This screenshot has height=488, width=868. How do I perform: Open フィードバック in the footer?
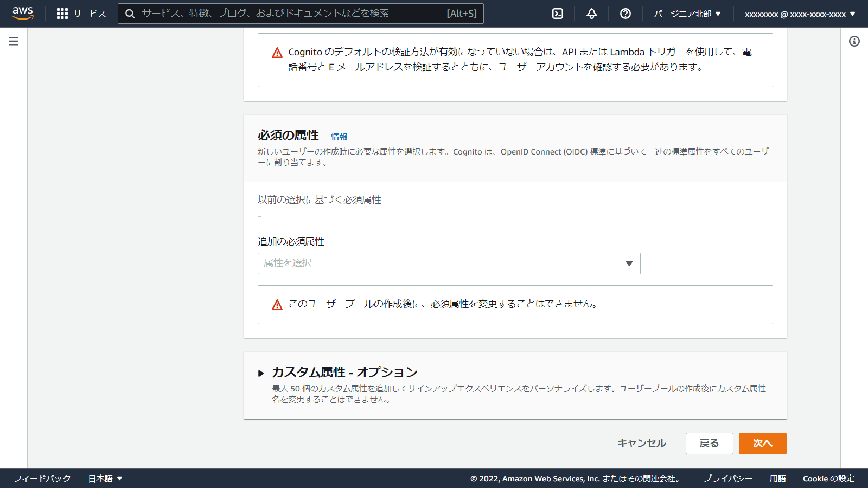click(41, 478)
